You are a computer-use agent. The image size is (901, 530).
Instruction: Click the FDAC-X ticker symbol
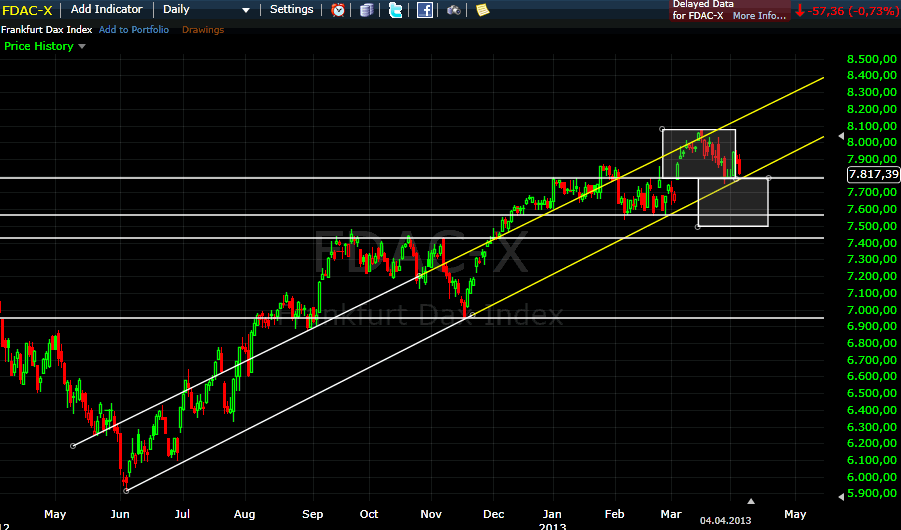pos(27,10)
